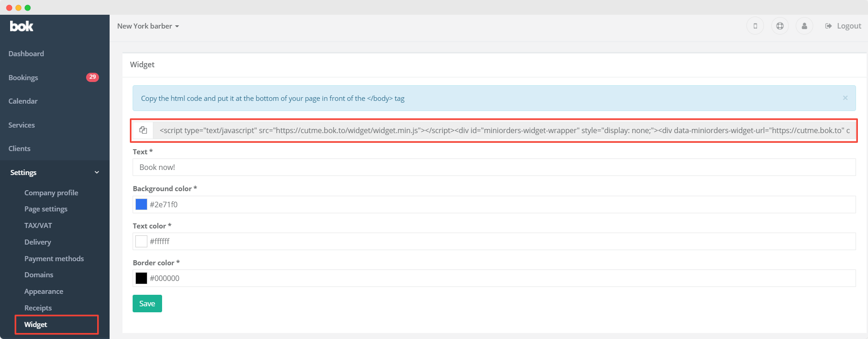Collapse the Settings menu chevron
The height and width of the screenshot is (339, 868).
click(x=97, y=172)
